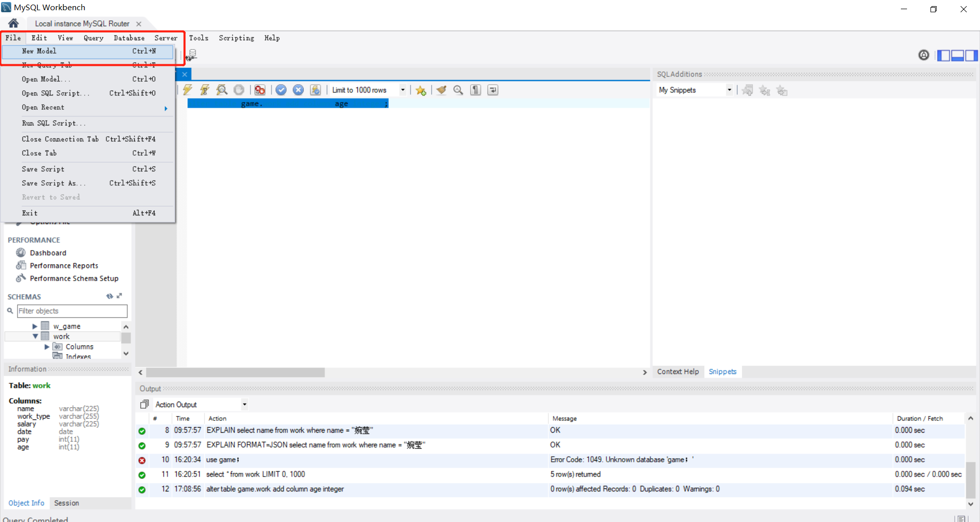Viewport: 980px width, 522px height.
Task: Click the Filter objects search field
Action: click(72, 311)
